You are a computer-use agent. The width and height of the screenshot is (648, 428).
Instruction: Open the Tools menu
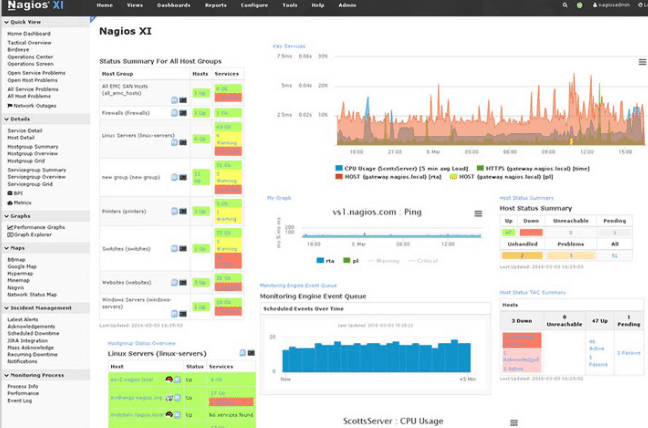pyautogui.click(x=290, y=5)
